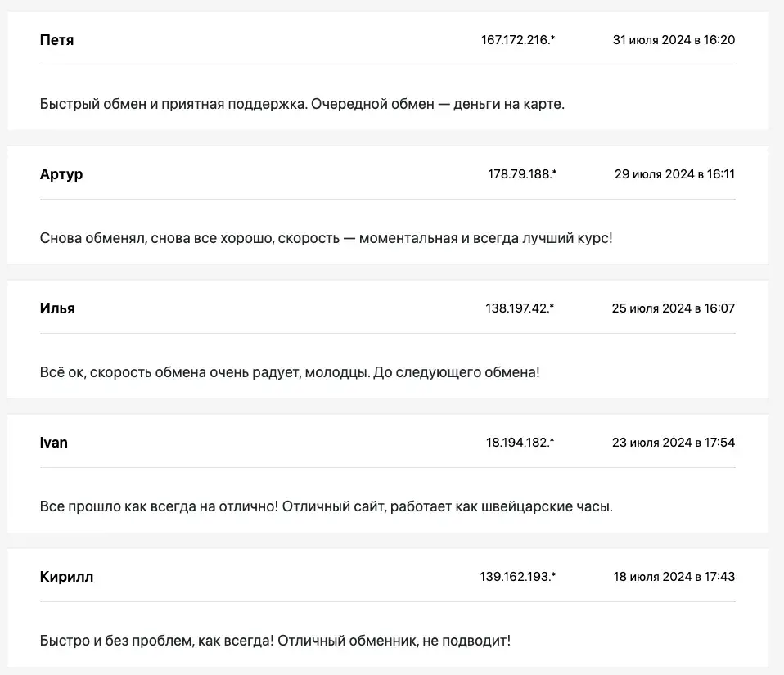Click the reviewer name Ivan
784x675 pixels.
tap(53, 443)
